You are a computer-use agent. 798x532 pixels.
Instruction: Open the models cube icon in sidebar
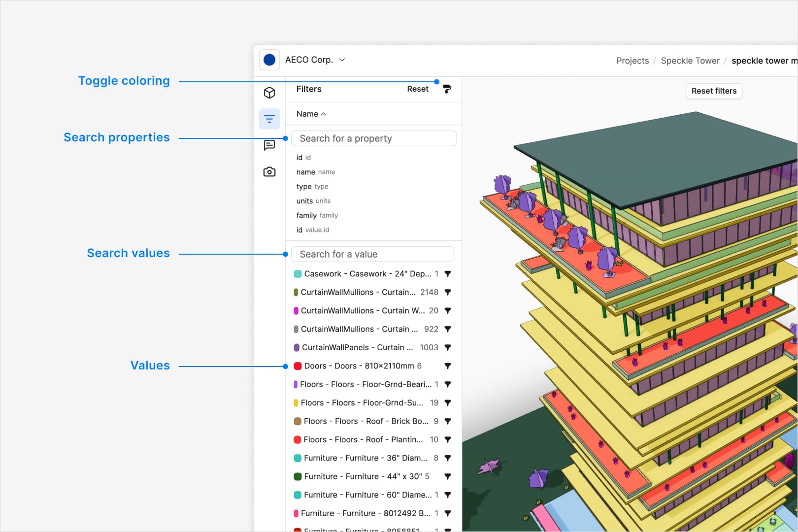click(269, 93)
